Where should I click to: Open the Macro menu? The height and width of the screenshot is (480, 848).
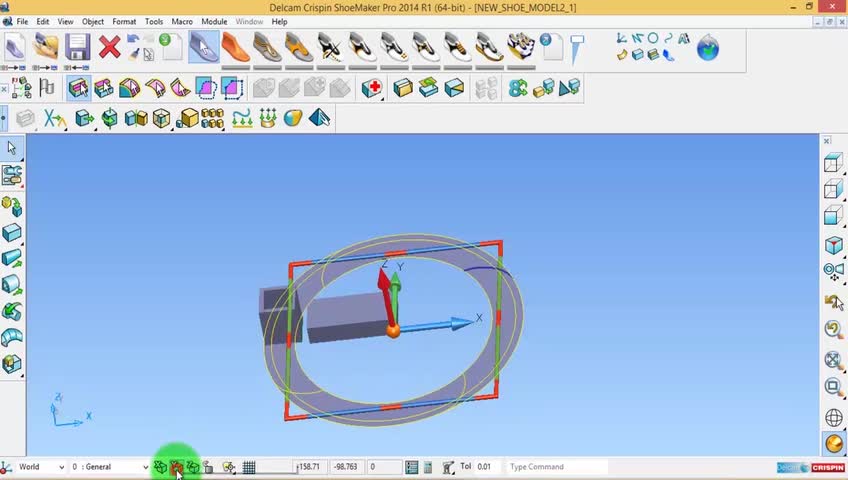(182, 22)
